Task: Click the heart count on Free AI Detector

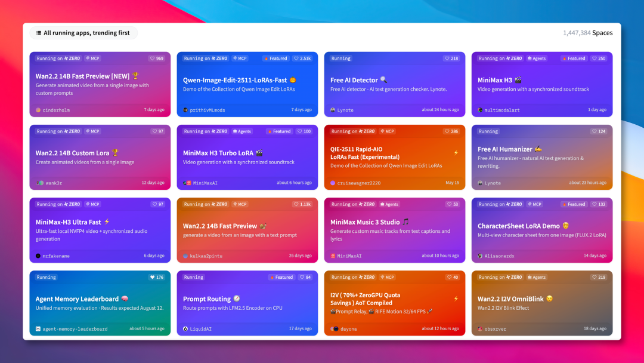Action: coord(451,59)
